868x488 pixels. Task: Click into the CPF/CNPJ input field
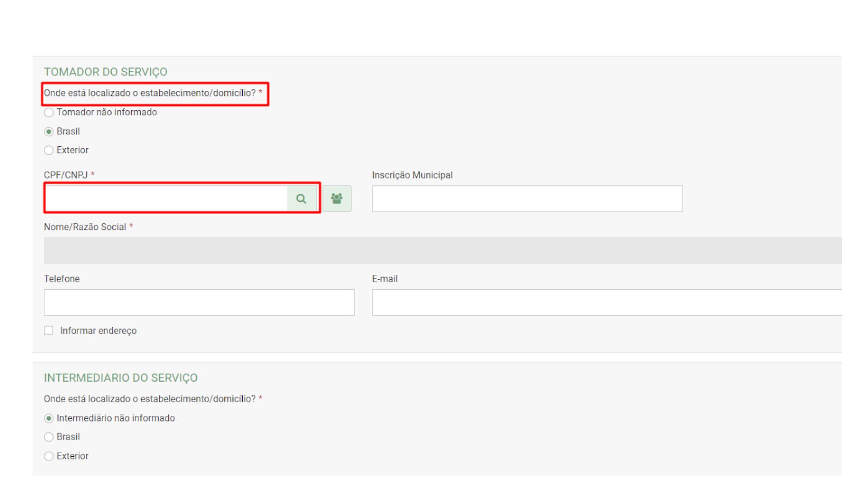(166, 199)
